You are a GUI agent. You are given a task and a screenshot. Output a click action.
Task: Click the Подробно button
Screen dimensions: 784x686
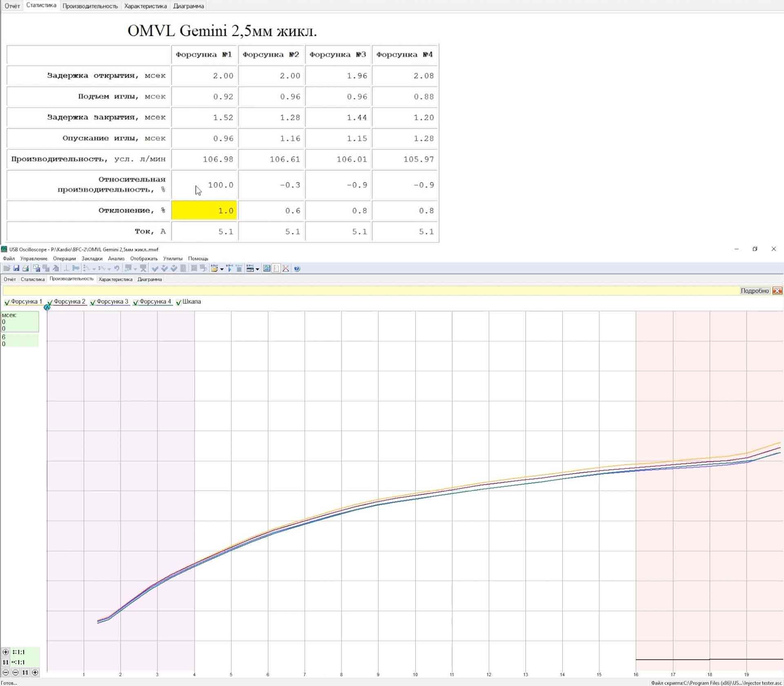pyautogui.click(x=755, y=291)
